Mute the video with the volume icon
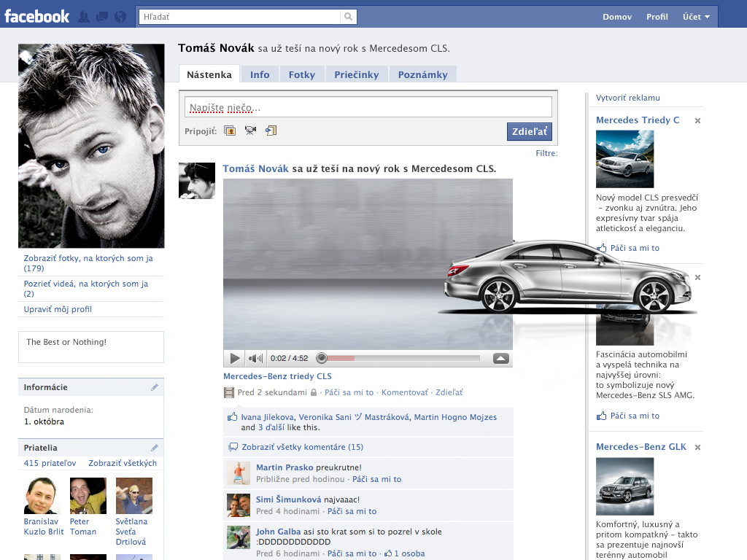 (256, 358)
